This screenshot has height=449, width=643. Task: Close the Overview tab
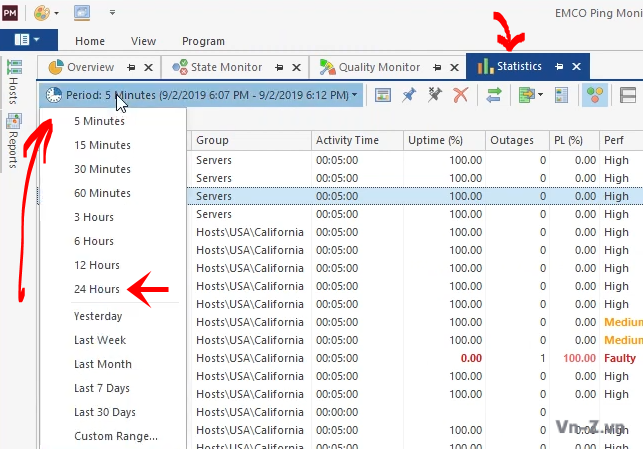click(148, 67)
